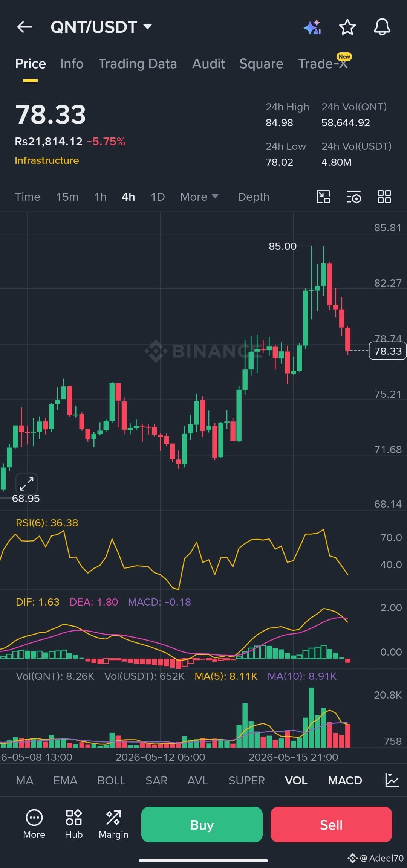Switch to the Price tab

click(31, 64)
